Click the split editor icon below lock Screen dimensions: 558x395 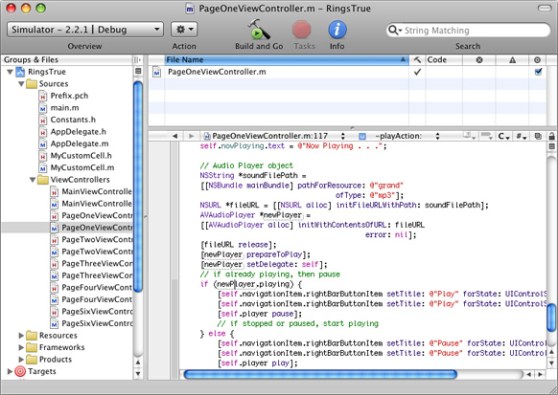(552, 147)
